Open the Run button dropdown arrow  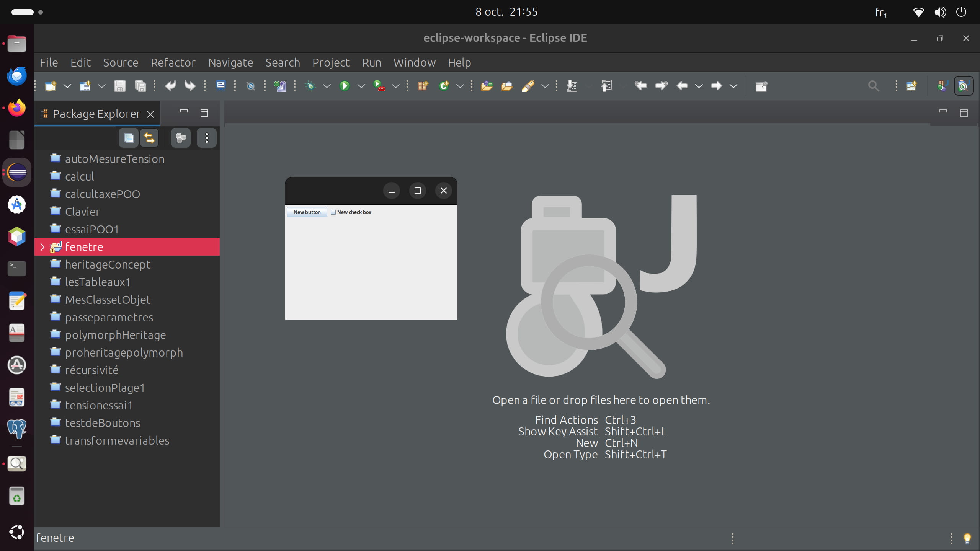(x=361, y=86)
